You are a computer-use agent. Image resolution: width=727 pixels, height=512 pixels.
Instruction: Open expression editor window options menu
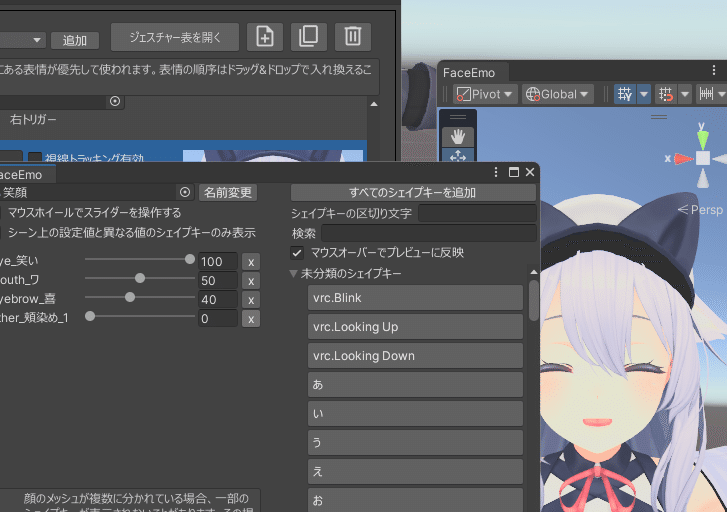pos(496,172)
